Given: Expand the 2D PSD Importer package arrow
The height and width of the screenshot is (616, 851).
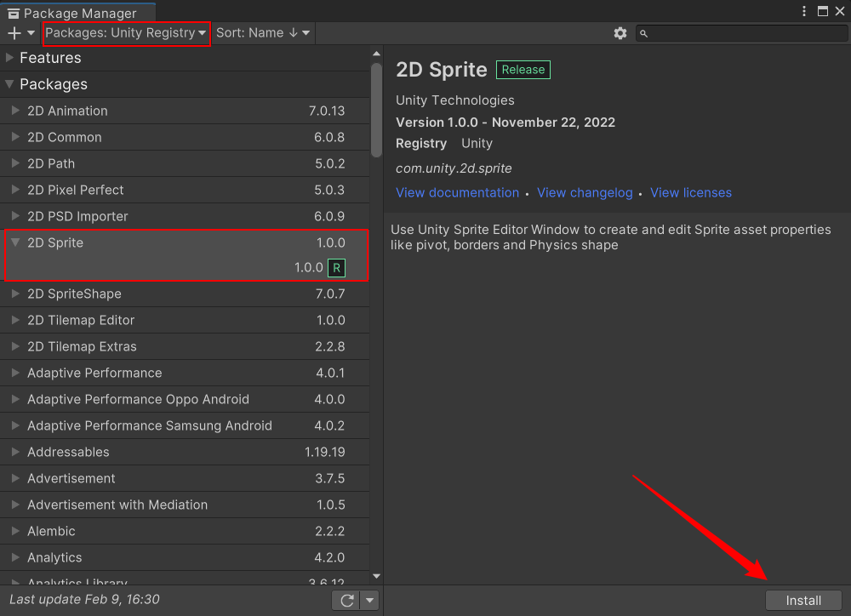Looking at the screenshot, I should click(x=15, y=217).
